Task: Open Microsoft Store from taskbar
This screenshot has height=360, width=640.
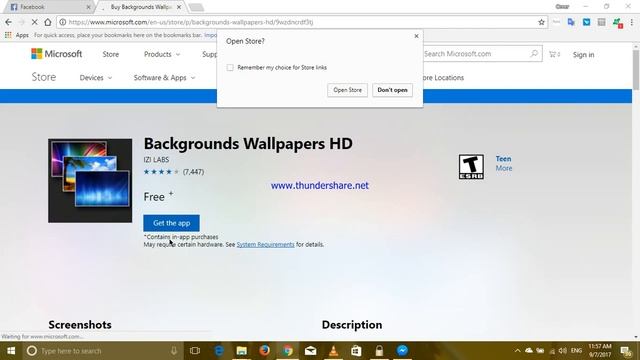Action: [x=356, y=351]
